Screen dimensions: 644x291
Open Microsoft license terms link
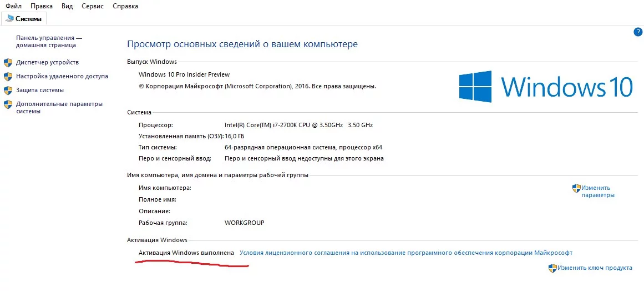[x=406, y=253]
